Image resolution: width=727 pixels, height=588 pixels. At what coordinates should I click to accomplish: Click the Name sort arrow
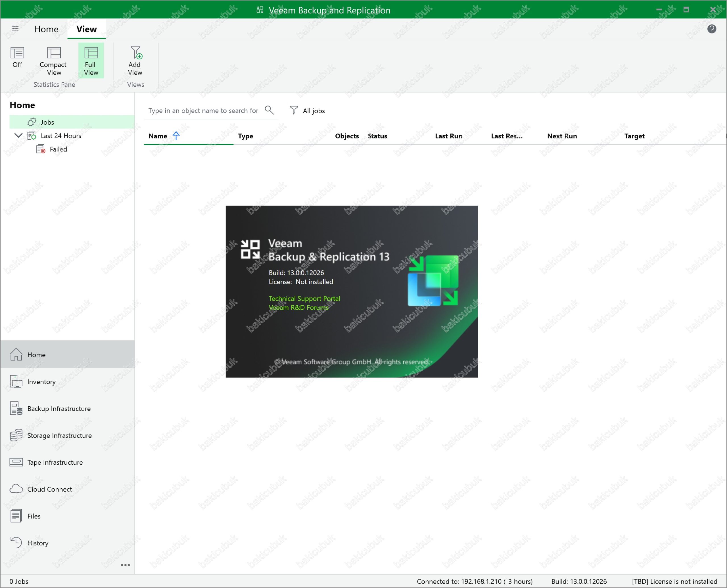(176, 136)
